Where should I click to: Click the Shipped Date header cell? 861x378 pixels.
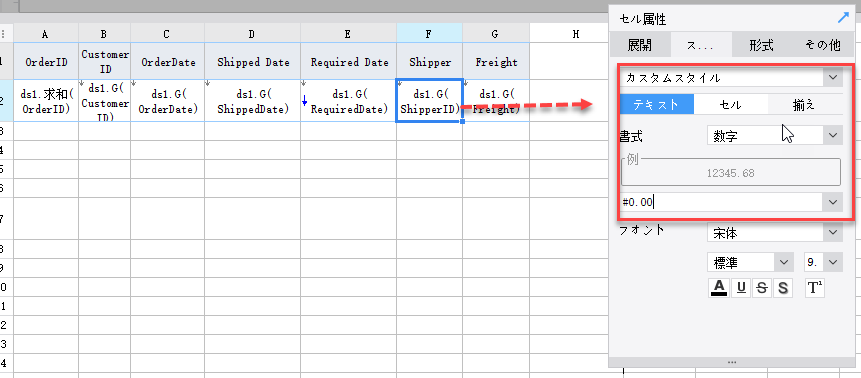(252, 62)
